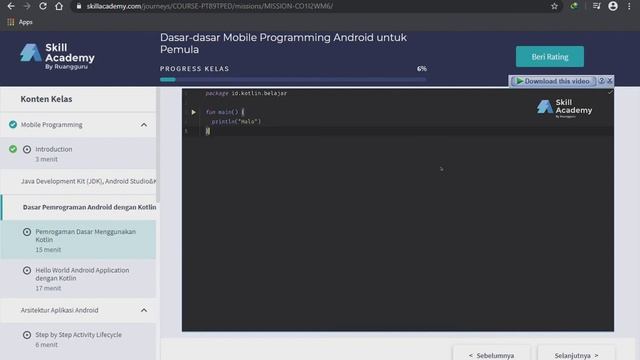Open Pemrogaman Dasar Menggunakan Kotlin lesson
640x360 pixels.
coord(78,240)
